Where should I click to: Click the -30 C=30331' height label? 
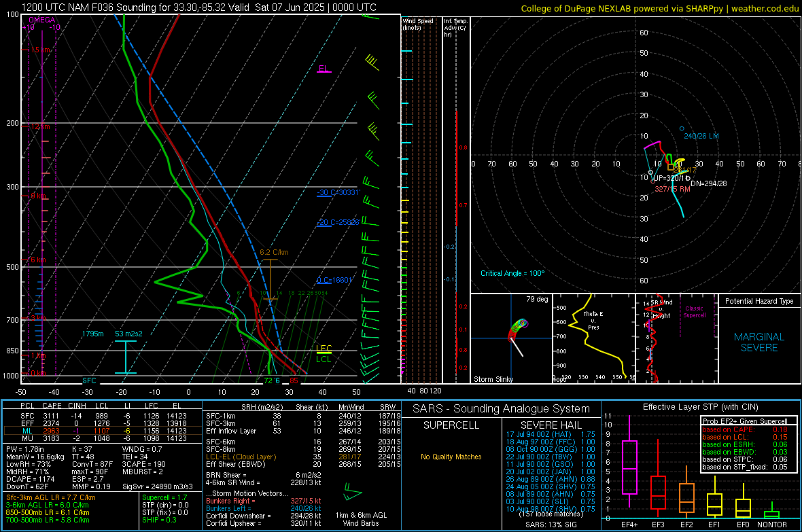[x=338, y=192]
